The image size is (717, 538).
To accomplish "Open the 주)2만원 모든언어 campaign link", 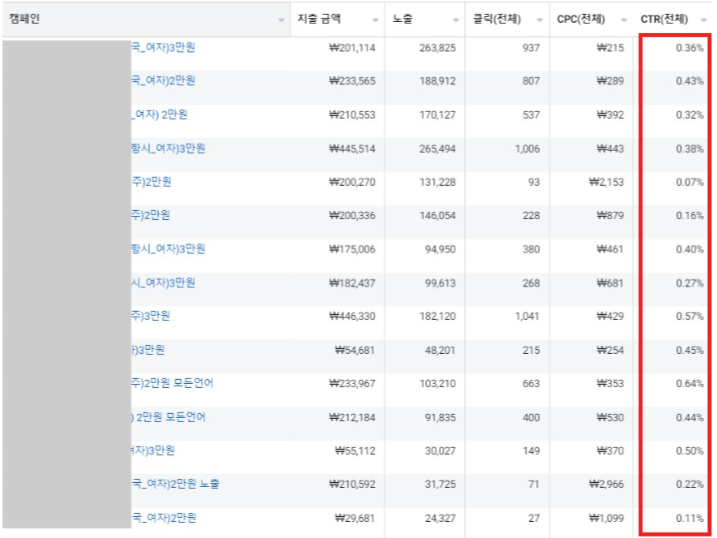I will pyautogui.click(x=171, y=383).
